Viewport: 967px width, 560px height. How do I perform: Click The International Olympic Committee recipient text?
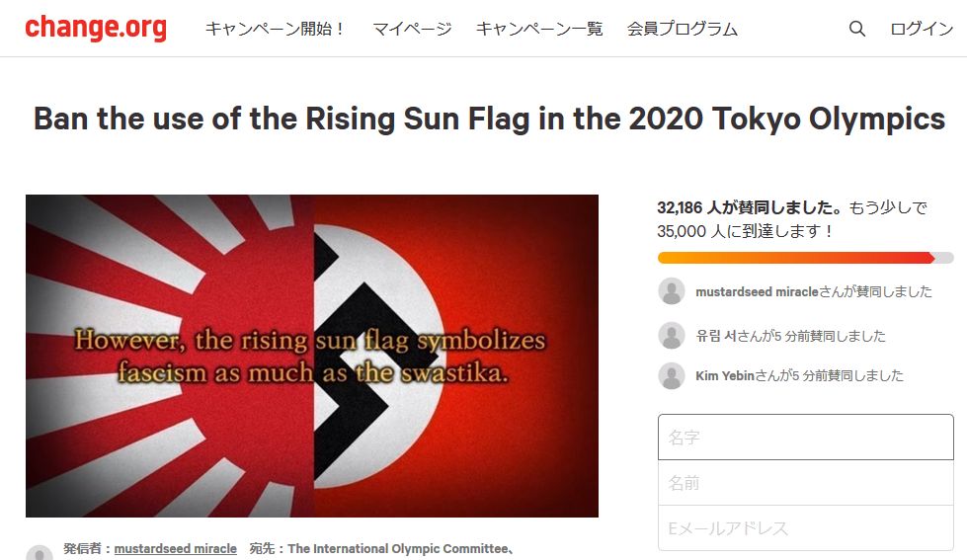399,549
